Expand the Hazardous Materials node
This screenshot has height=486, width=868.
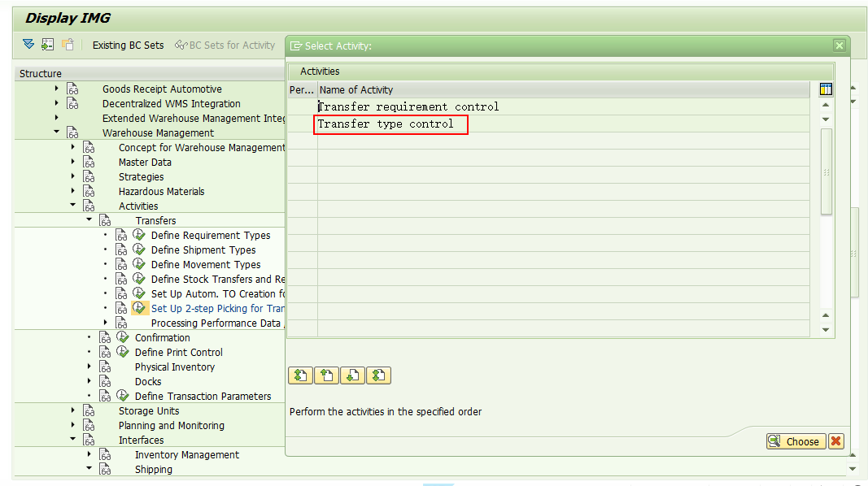tap(72, 191)
